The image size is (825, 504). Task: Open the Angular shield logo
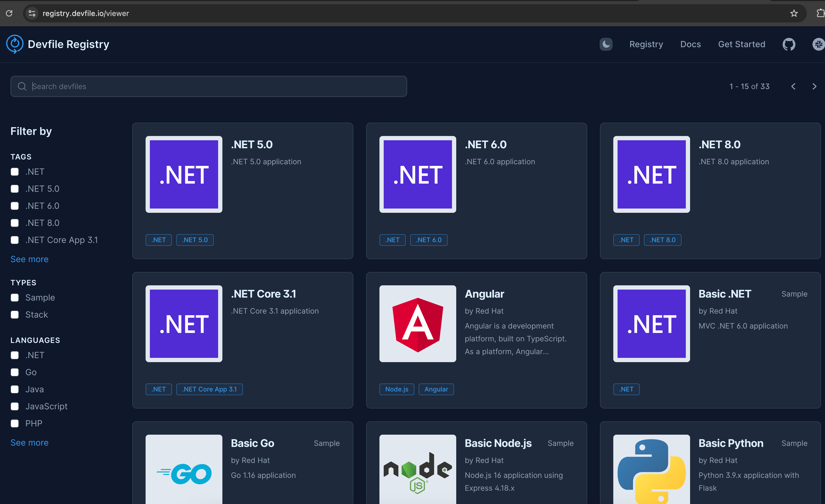point(418,323)
